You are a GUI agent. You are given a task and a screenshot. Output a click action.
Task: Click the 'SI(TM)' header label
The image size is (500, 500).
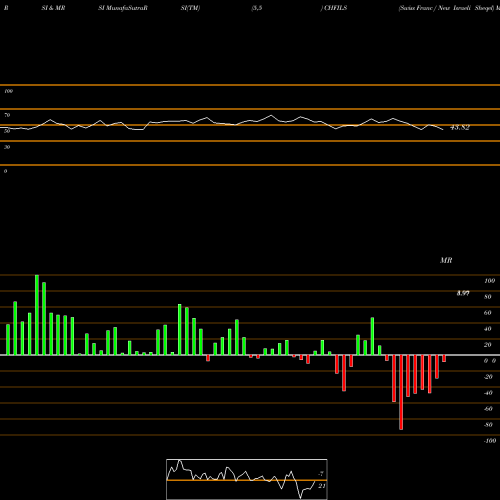190,8
